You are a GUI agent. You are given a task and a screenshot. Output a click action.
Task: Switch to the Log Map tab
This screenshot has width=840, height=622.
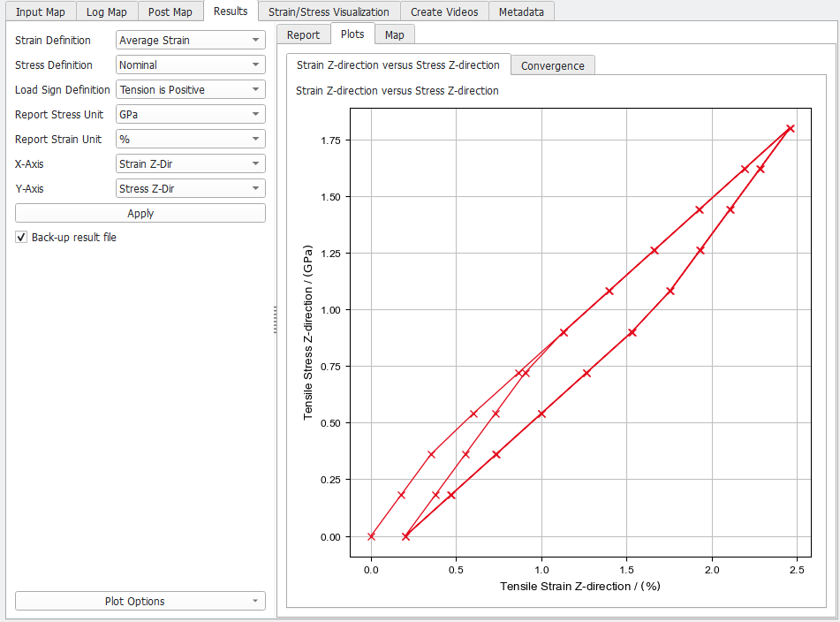click(x=107, y=11)
